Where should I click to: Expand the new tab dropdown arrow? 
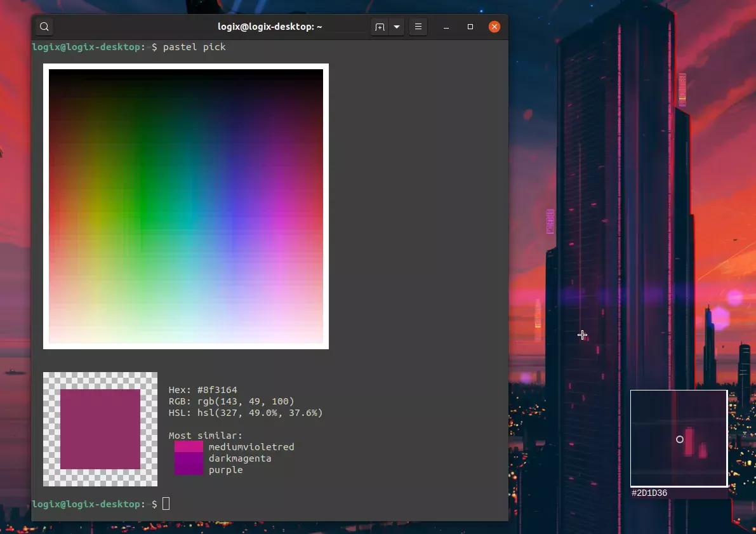397,27
